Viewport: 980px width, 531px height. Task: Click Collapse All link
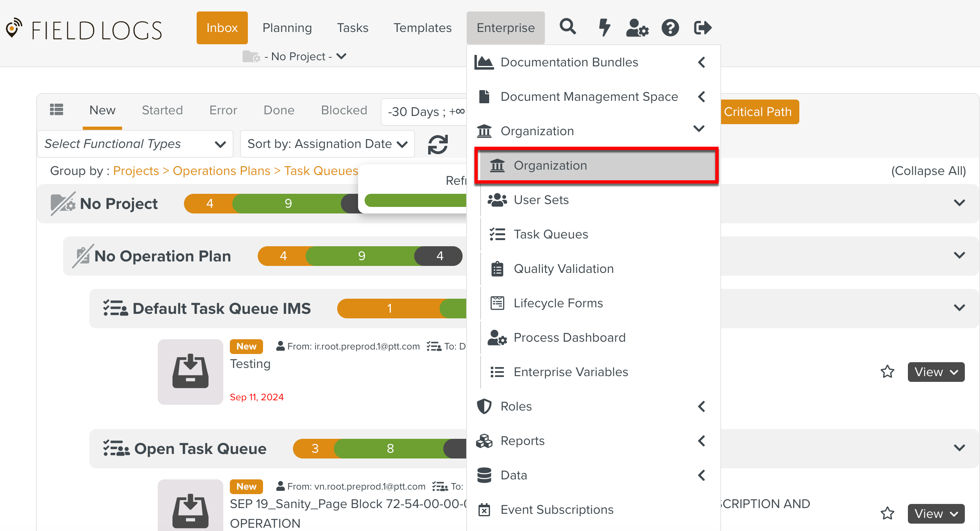(928, 170)
